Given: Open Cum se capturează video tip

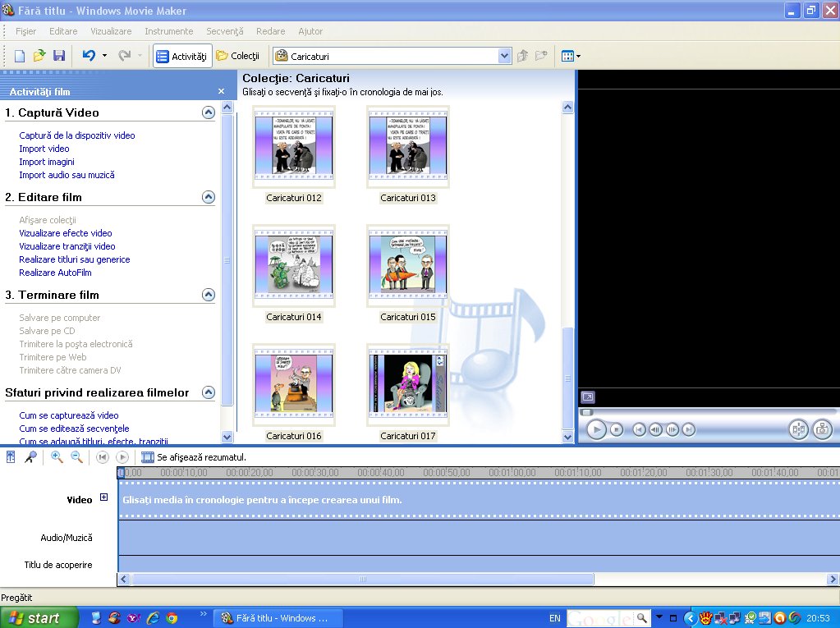Looking at the screenshot, I should coord(69,415).
